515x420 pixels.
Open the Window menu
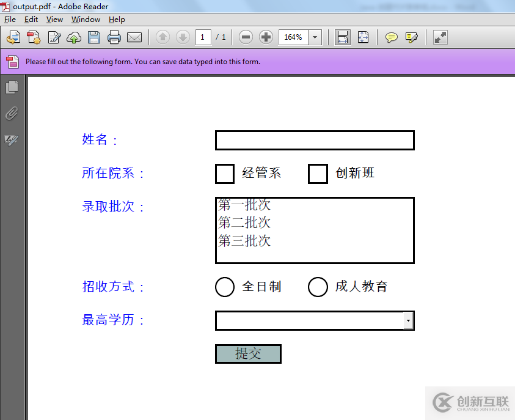pos(86,20)
